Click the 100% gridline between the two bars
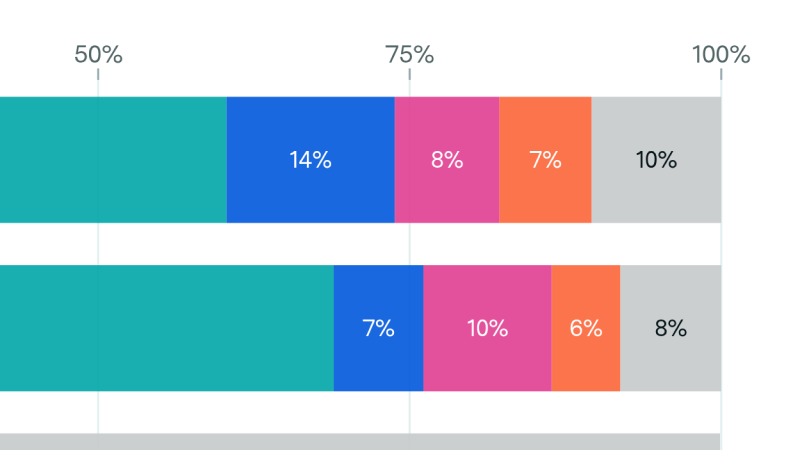Image resolution: width=800 pixels, height=450 pixels. 721,244
